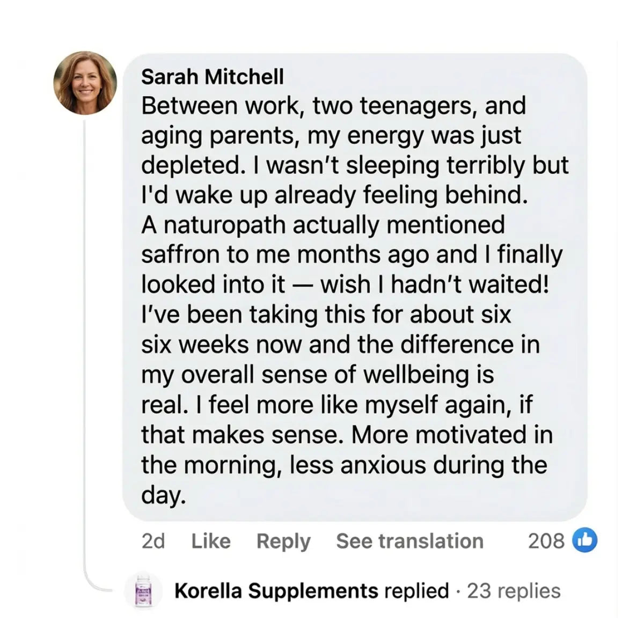The image size is (644, 644).
Task: View the 208 reactions count
Action: pos(546,541)
